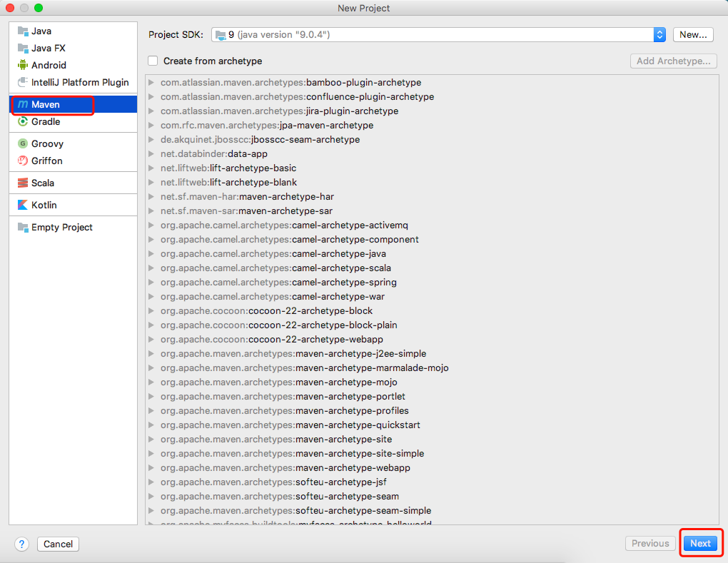Select softeu-archetype-seam row
Screen dimensions: 728x563
(432, 497)
